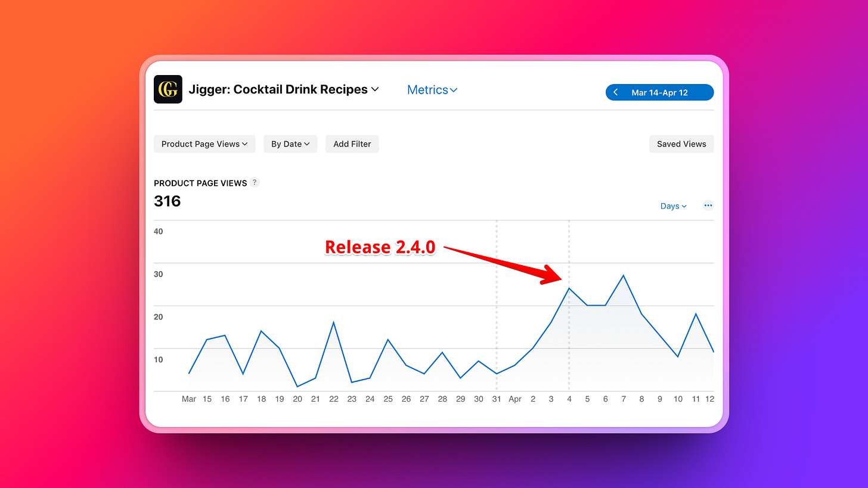
Task: Click the y-axis label 20
Action: (159, 317)
